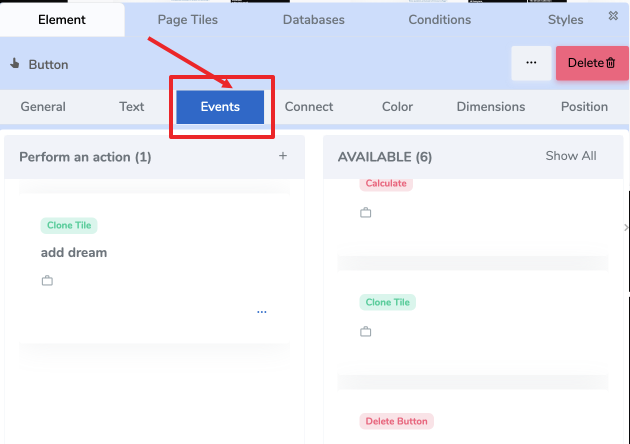This screenshot has height=444, width=630.
Task: Open the Databases tab
Action: pos(313,20)
